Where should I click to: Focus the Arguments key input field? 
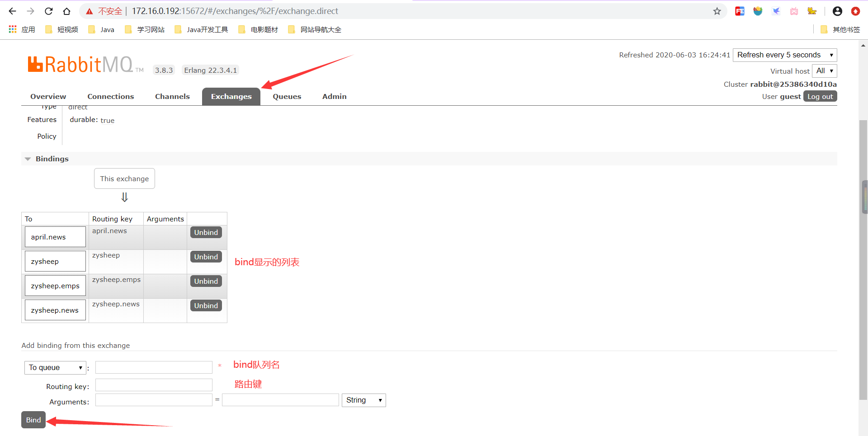click(x=154, y=400)
